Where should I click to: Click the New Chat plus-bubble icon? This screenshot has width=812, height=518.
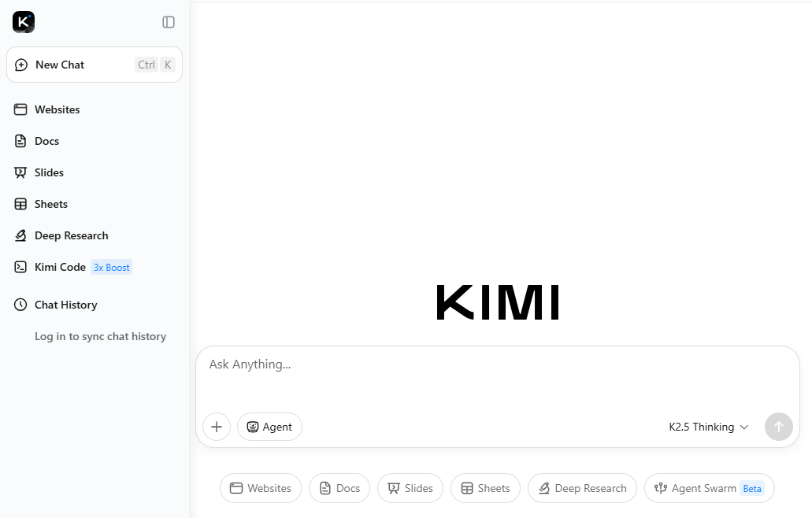coord(21,65)
